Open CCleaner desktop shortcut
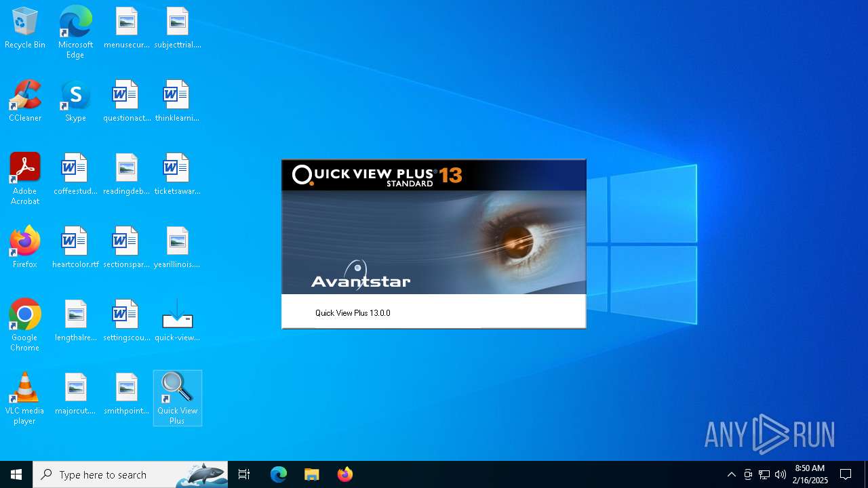 (x=25, y=102)
